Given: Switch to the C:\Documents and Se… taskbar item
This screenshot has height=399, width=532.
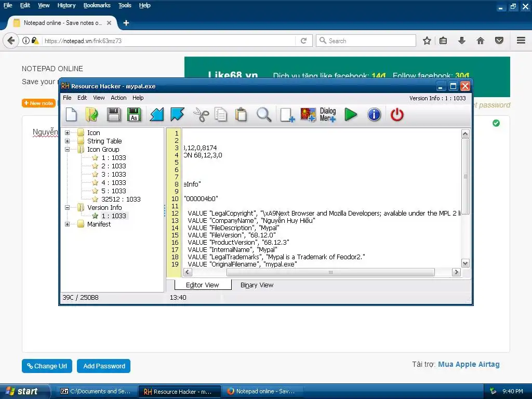Looking at the screenshot, I should pos(96,391).
